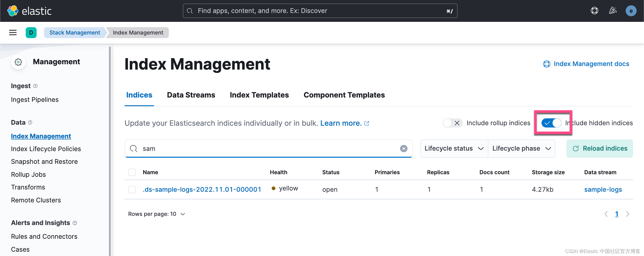Click the sidebar vertical scrollbar
The width and height of the screenshot is (644, 256).
click(x=110, y=151)
